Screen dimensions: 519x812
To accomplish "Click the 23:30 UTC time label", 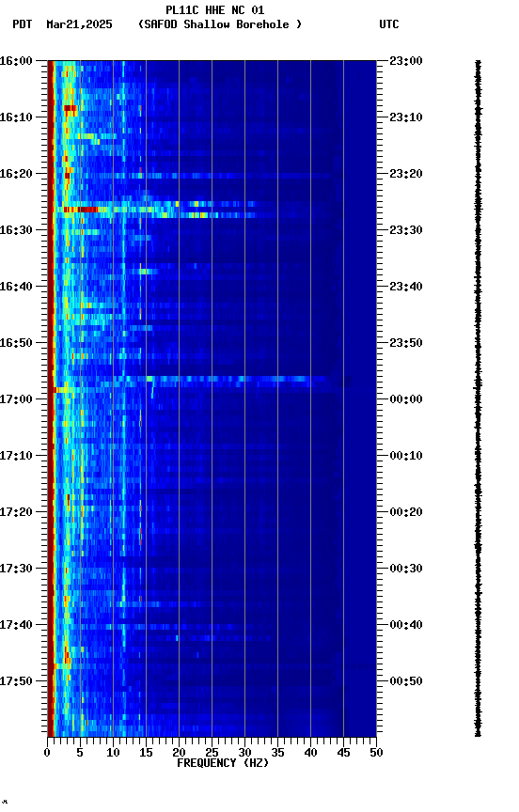I will pyautogui.click(x=406, y=230).
